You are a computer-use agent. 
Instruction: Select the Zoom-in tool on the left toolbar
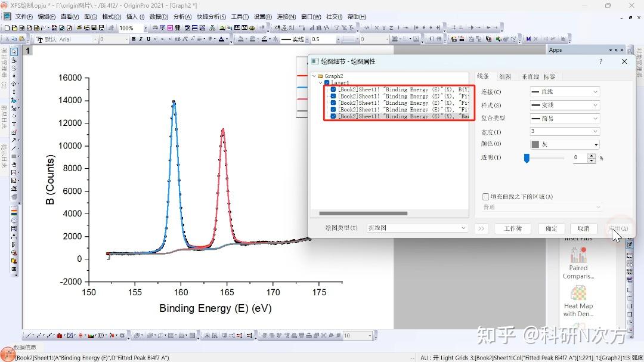[14, 59]
